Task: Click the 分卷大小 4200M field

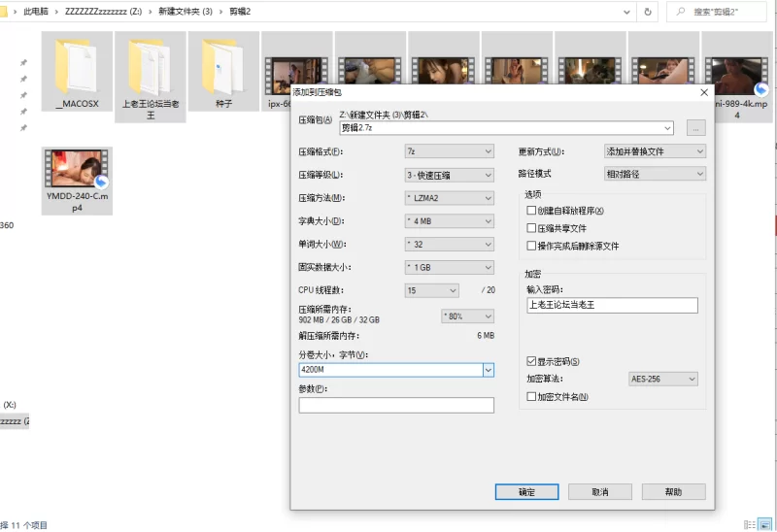Action: tap(390, 370)
